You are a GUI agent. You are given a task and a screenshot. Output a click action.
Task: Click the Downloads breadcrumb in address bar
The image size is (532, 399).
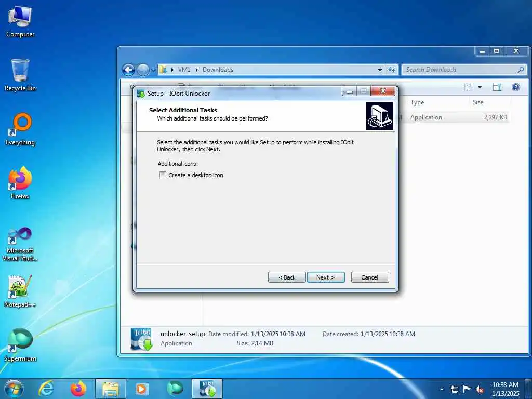pyautogui.click(x=218, y=70)
